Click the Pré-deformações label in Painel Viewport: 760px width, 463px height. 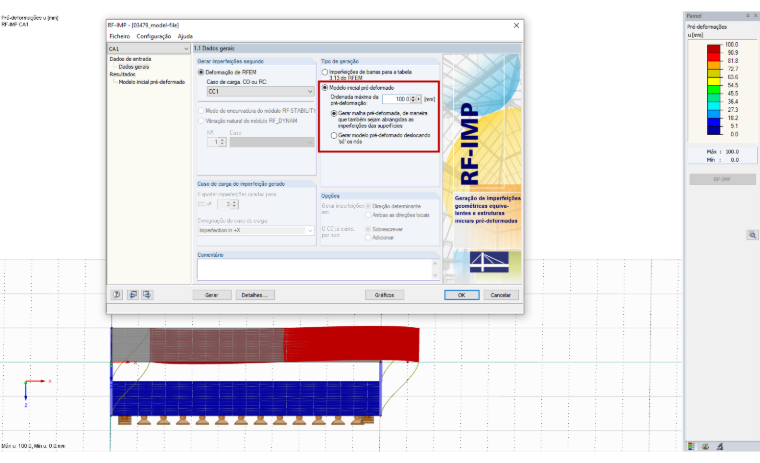(707, 27)
